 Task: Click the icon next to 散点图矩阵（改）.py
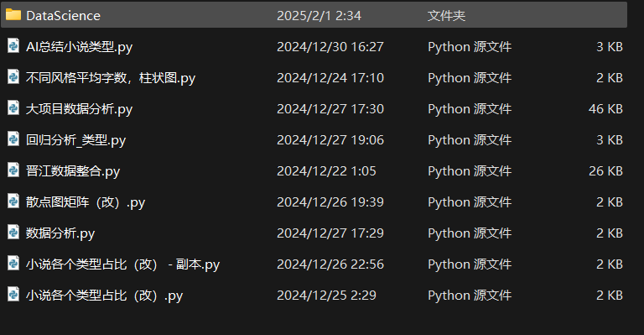click(13, 201)
